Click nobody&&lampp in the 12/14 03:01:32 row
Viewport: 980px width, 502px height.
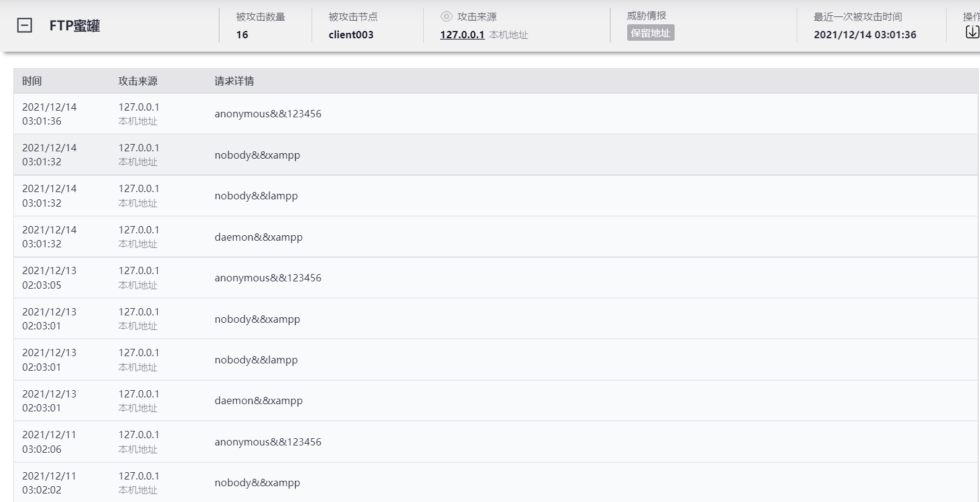point(256,196)
